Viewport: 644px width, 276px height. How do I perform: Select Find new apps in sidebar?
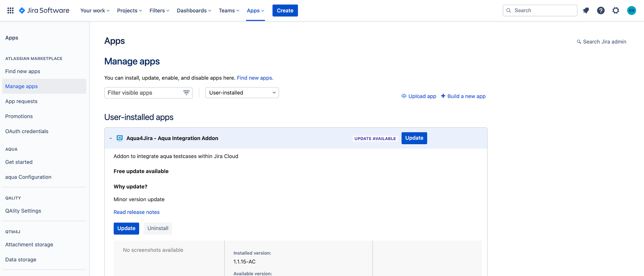pos(23,71)
